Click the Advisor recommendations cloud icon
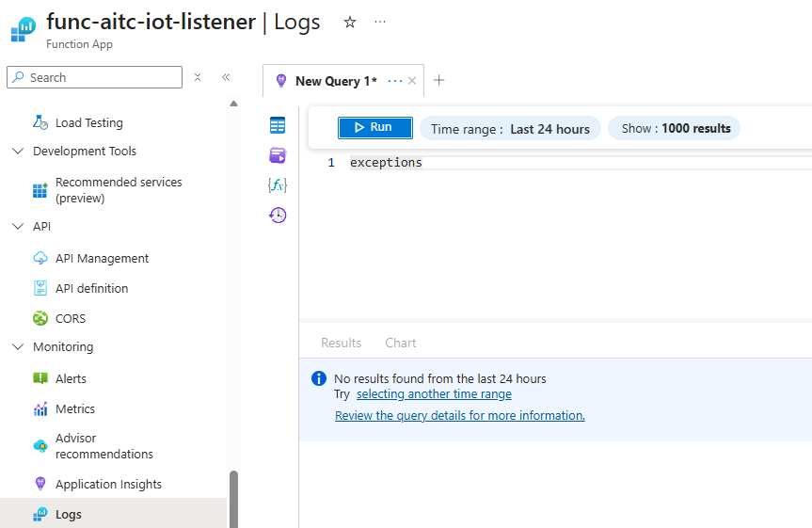This screenshot has width=812, height=528. click(40, 445)
